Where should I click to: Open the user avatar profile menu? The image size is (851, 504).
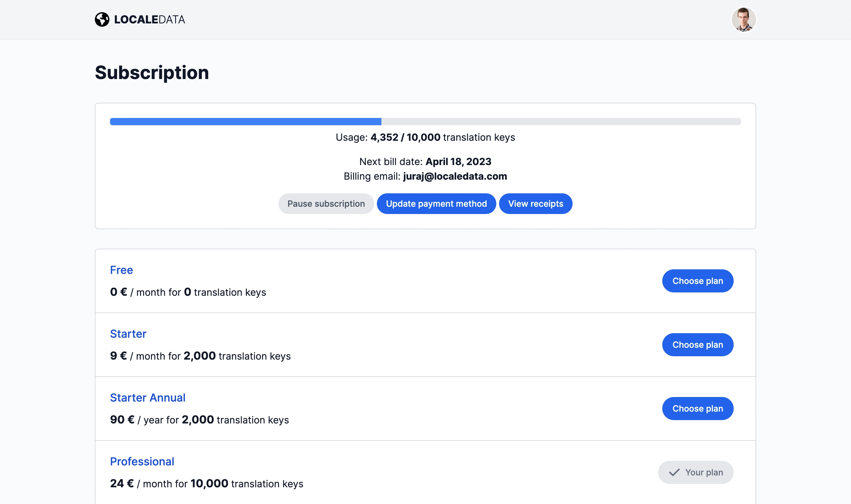(743, 19)
